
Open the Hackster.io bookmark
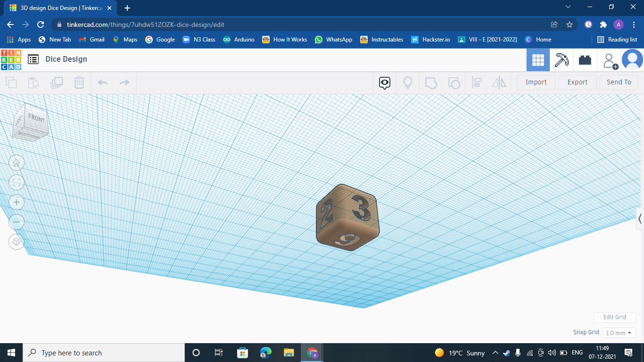coord(430,40)
